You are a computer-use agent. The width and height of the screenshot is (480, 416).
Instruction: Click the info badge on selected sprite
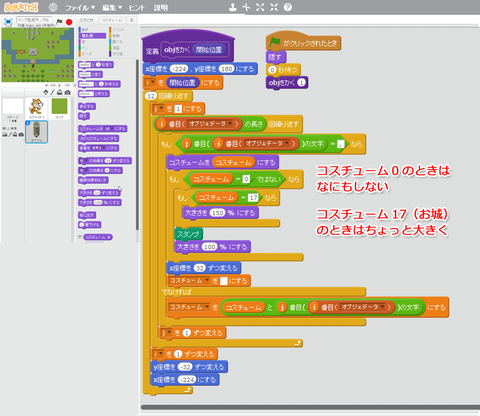[28, 123]
